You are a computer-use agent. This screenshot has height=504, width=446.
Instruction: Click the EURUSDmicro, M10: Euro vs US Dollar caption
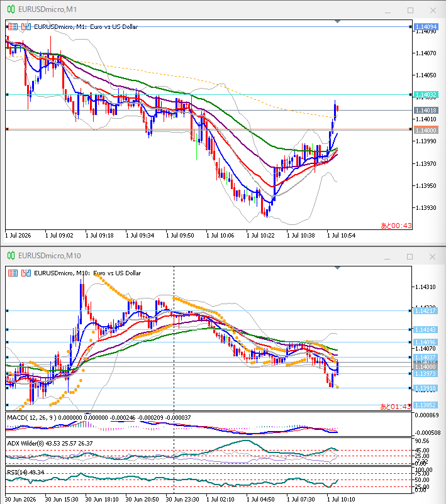[87, 273]
